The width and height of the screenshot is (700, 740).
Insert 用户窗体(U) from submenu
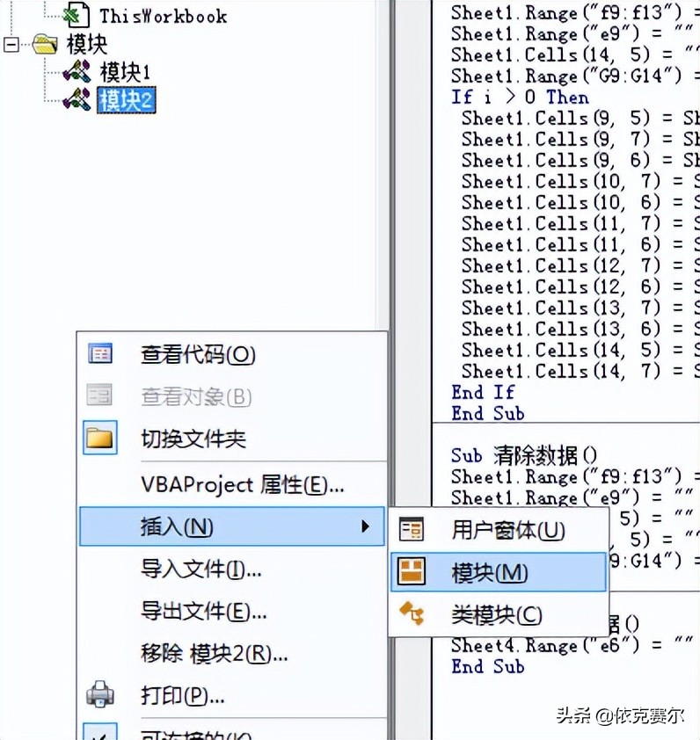point(499,530)
